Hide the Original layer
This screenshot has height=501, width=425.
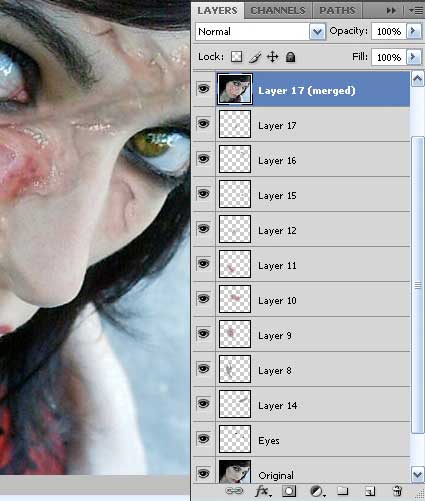[204, 473]
